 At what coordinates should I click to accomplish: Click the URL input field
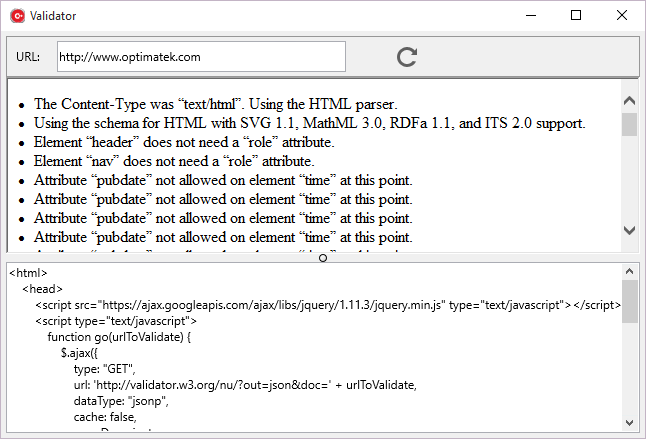tap(201, 56)
